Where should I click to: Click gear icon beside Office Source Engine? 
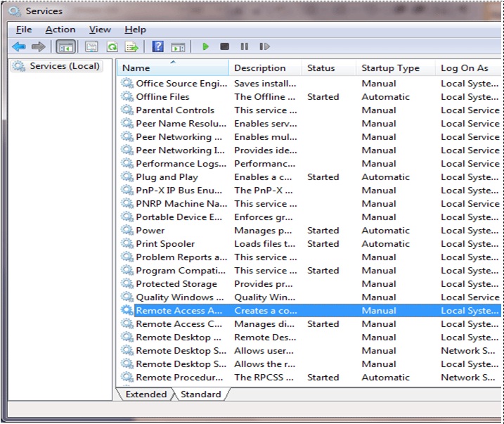click(127, 84)
